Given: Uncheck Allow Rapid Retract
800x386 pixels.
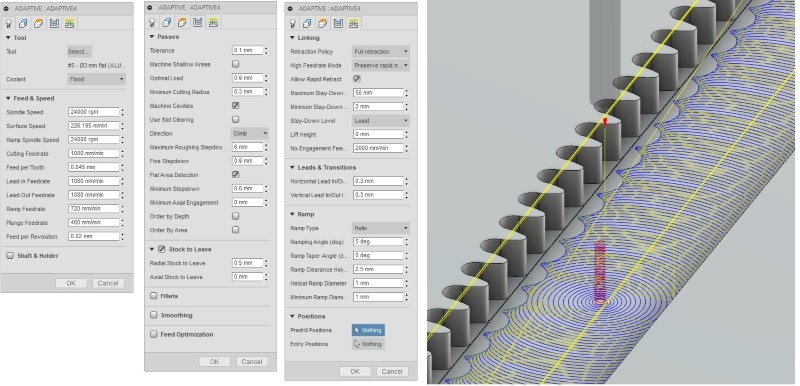Looking at the screenshot, I should click(357, 79).
